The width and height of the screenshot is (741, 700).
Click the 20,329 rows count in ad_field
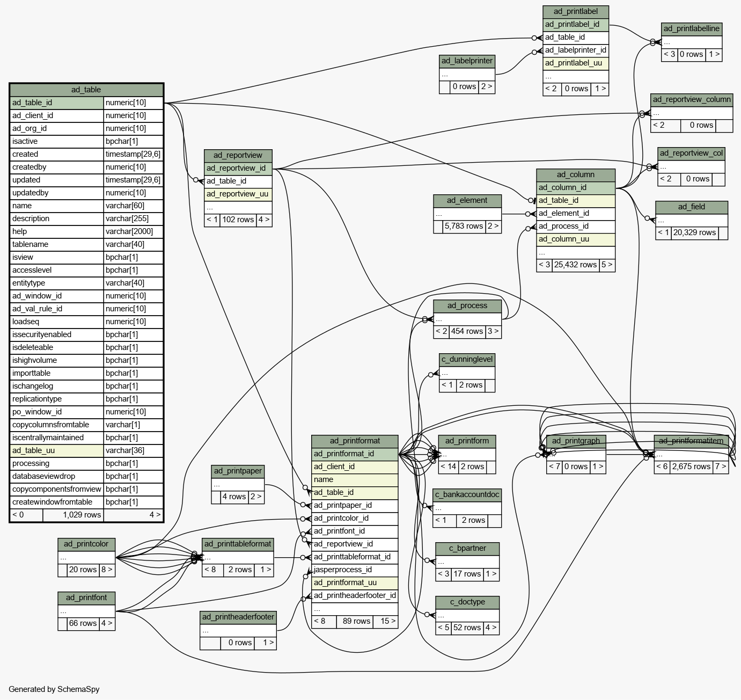tap(694, 232)
